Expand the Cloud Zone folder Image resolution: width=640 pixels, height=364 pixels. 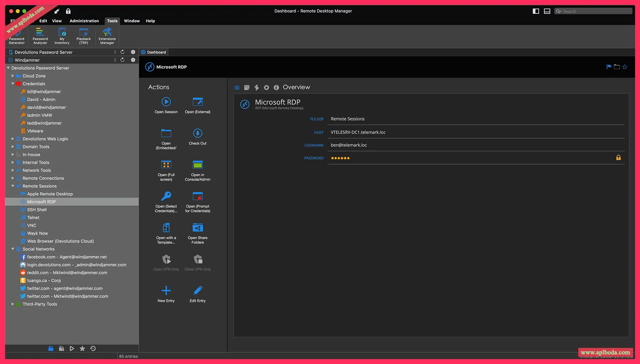click(x=13, y=76)
